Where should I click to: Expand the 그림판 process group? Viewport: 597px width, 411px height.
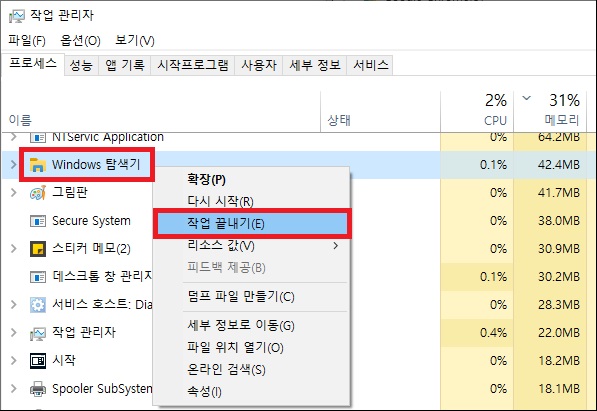click(x=14, y=192)
